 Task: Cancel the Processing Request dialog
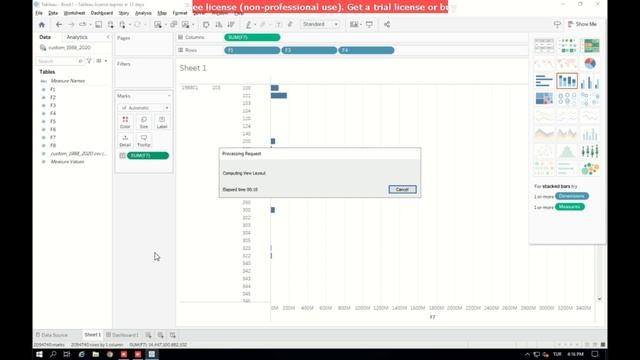(x=402, y=189)
